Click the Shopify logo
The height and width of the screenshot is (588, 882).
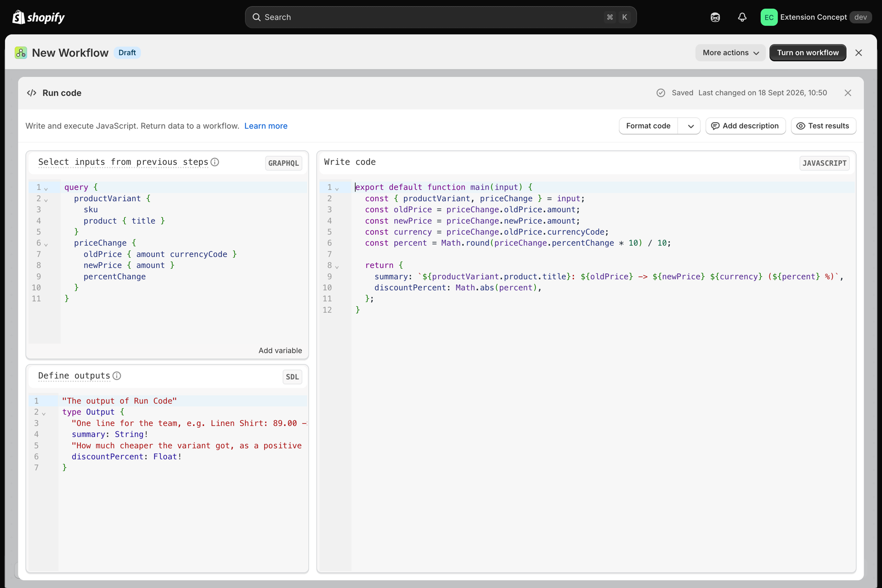(39, 17)
